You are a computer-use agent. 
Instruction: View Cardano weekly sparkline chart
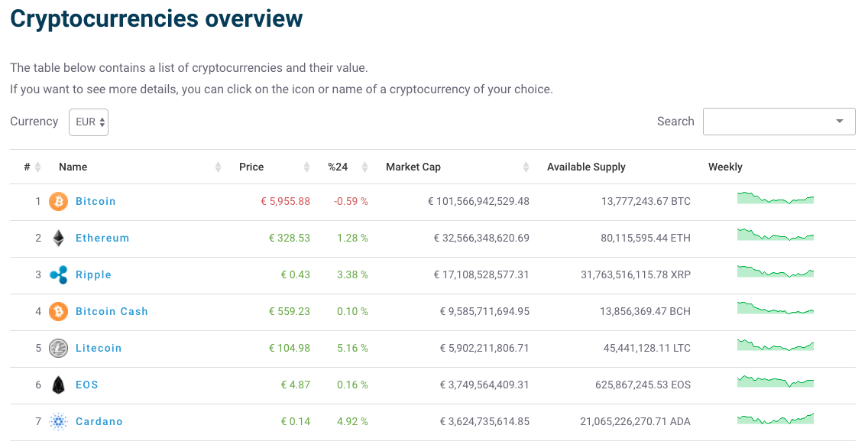776,418
